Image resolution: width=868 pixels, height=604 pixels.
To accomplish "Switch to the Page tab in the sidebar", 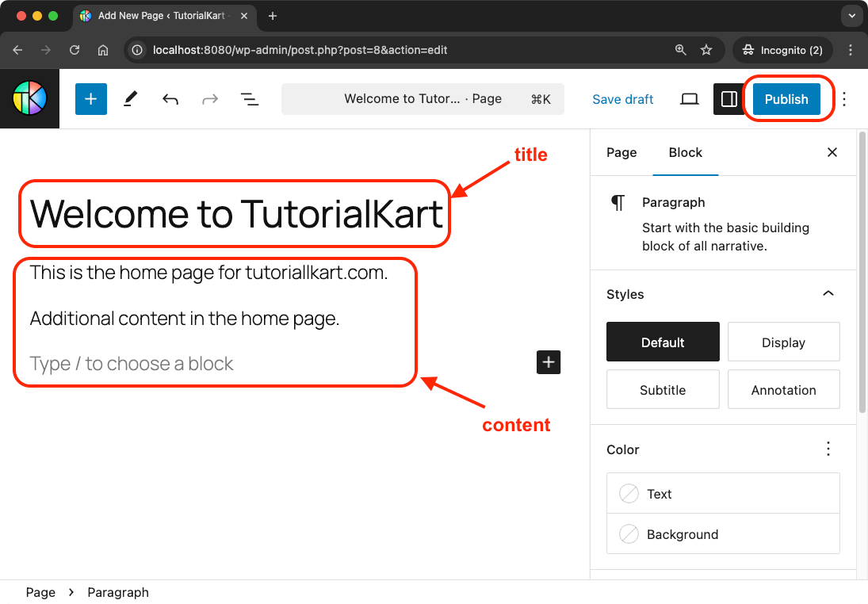I will [x=621, y=152].
